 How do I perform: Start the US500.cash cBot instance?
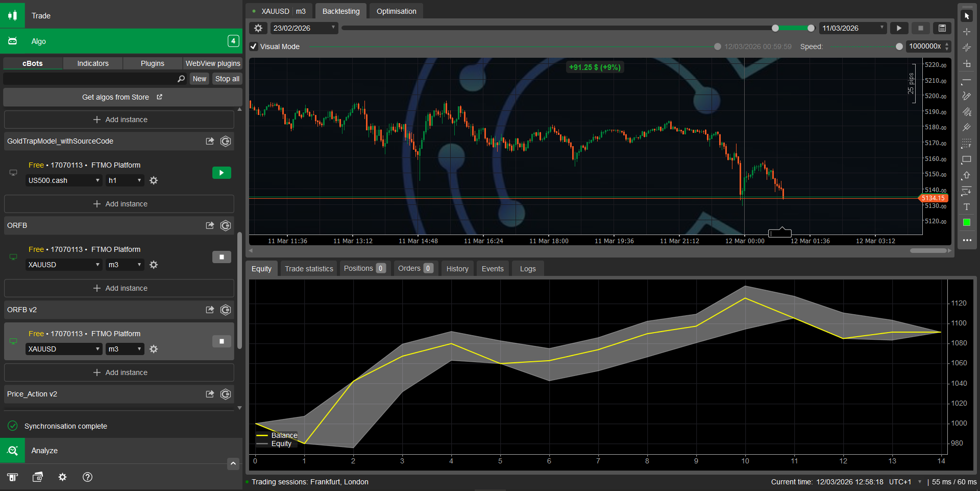[222, 173]
